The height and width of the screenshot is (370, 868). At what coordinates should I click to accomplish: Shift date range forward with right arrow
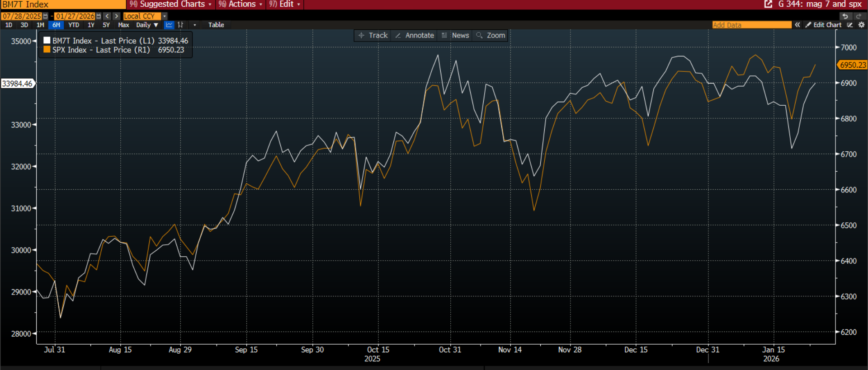[x=116, y=16]
